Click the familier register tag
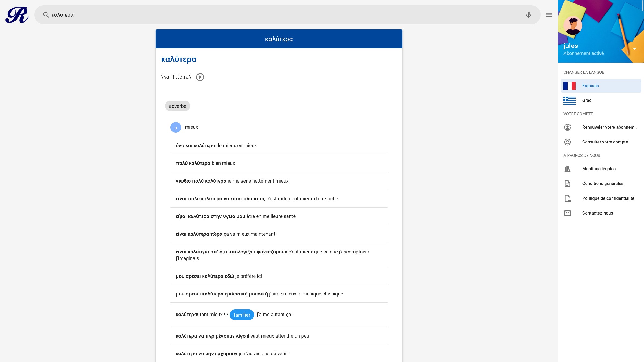Image resolution: width=644 pixels, height=362 pixels. tap(241, 315)
